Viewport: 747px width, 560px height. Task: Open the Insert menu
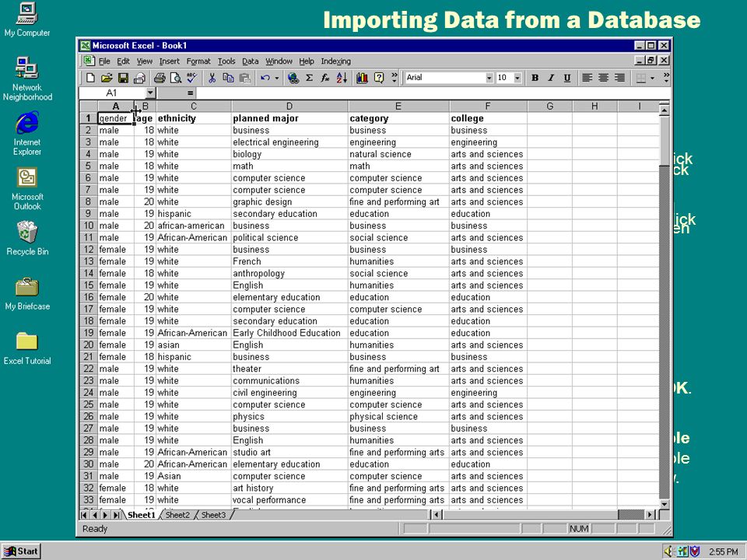tap(169, 61)
